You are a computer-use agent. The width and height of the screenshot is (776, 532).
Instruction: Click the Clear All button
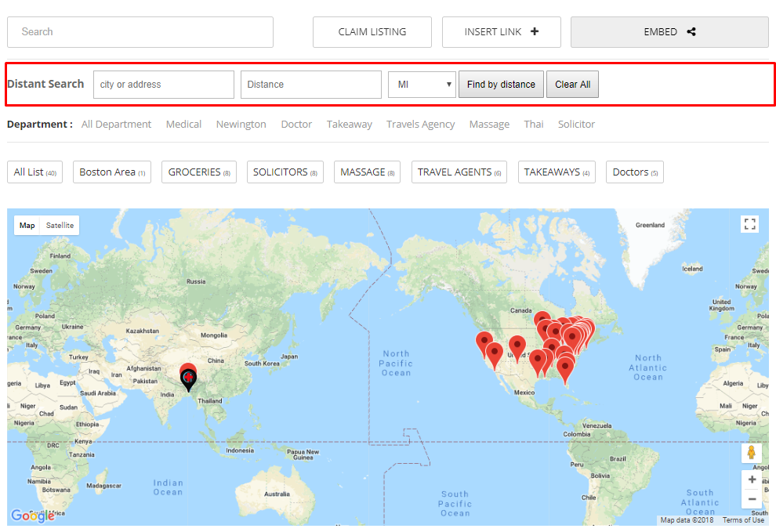click(x=573, y=85)
